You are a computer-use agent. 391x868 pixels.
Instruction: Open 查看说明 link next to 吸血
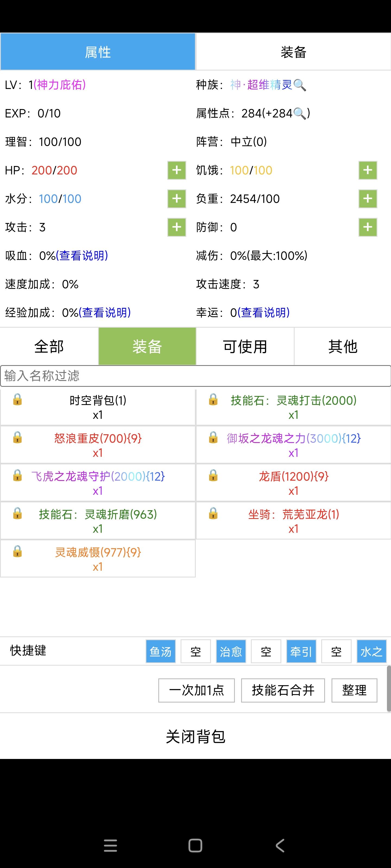tap(82, 256)
